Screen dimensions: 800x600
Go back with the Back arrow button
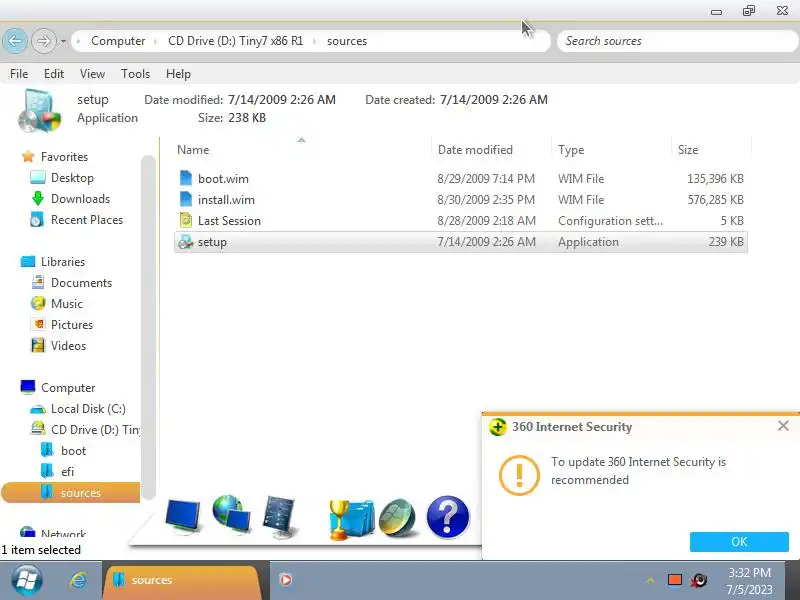(15, 41)
